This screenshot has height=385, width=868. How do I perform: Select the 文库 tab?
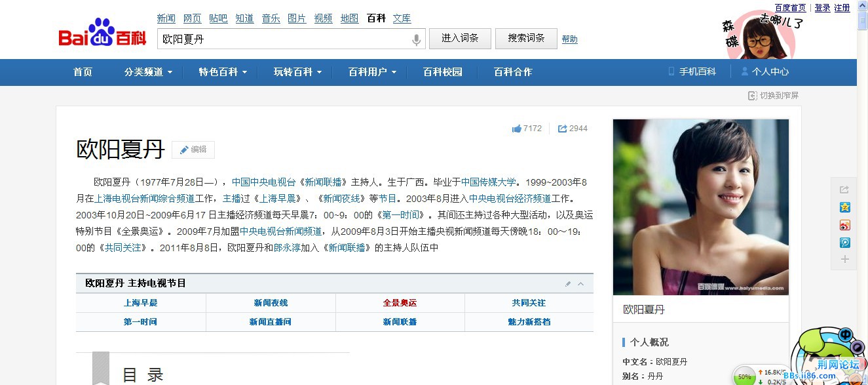click(402, 18)
